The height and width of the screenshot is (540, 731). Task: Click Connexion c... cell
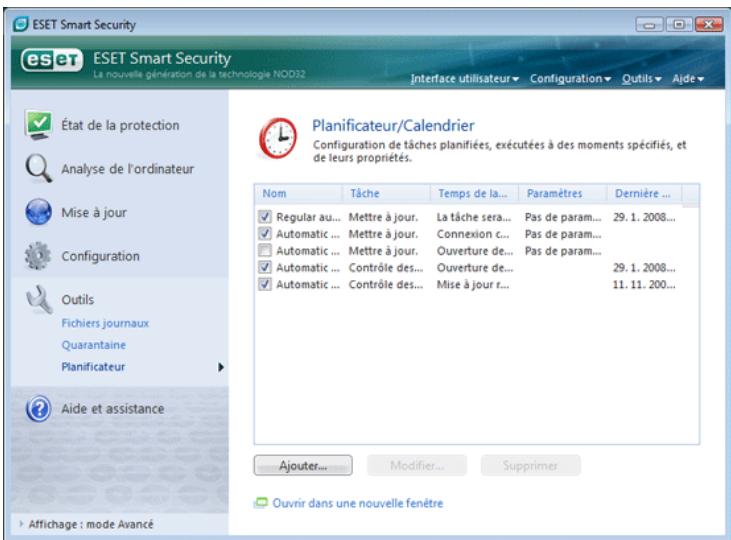pyautogui.click(x=473, y=234)
